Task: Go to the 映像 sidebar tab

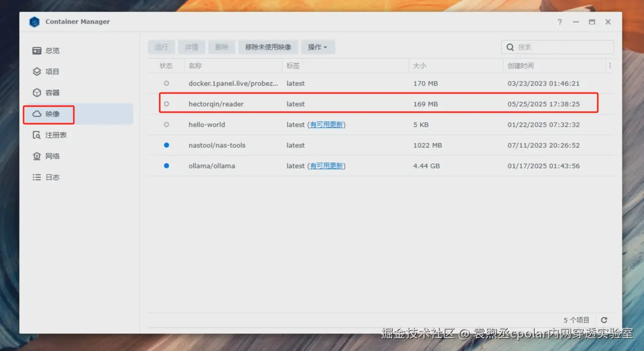Action: [79, 114]
